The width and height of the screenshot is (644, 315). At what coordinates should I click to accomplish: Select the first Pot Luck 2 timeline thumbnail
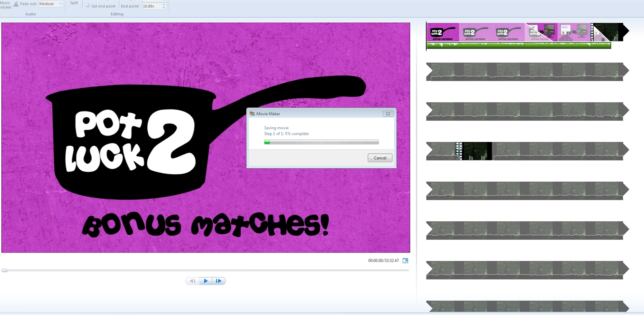(443, 32)
